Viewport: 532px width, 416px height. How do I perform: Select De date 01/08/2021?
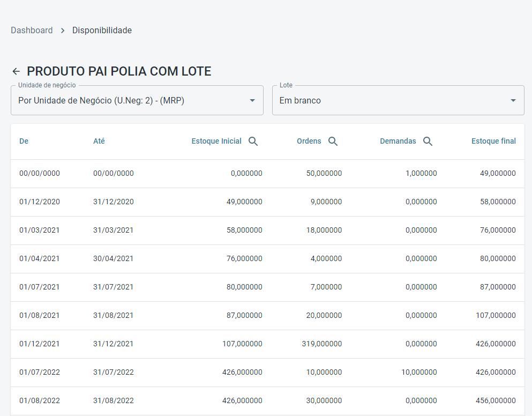tap(39, 315)
